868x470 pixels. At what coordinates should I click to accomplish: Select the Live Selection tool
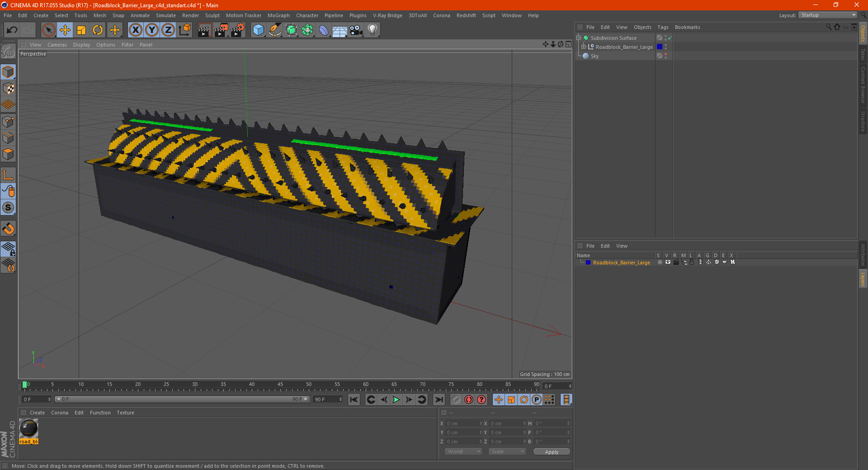pyautogui.click(x=48, y=30)
